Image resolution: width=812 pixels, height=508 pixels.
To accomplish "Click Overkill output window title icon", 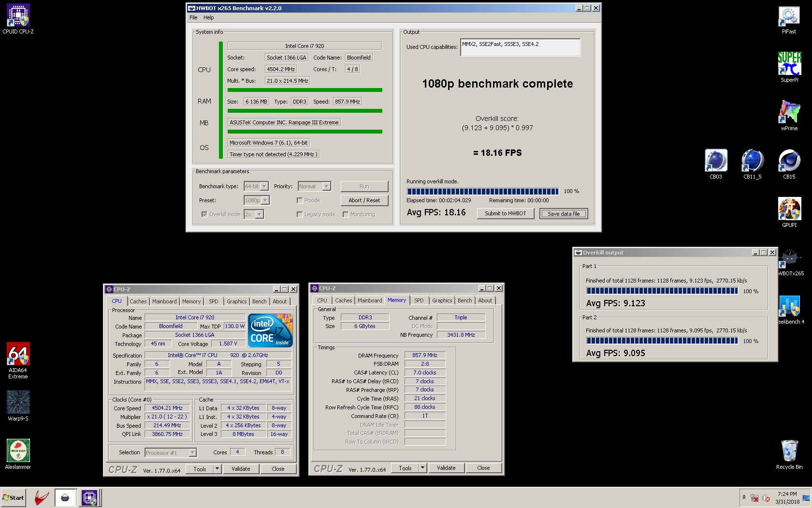I will tap(578, 253).
